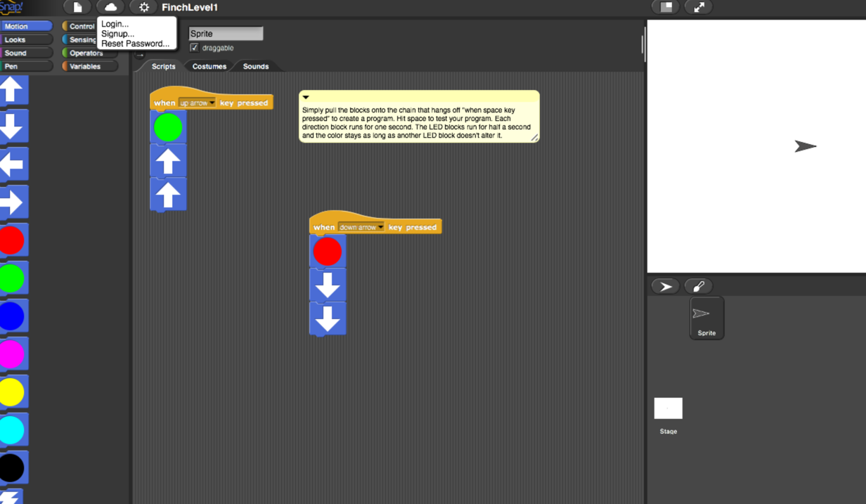
Task: Open the up arrow key dropdown
Action: (x=212, y=103)
